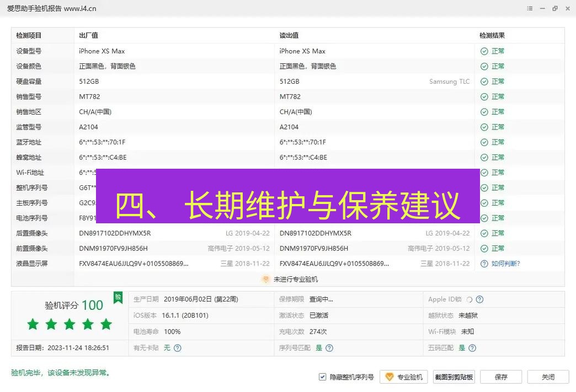Click the 检测结果 column header
Screen dimensions: 576x392
pyautogui.click(x=493, y=35)
